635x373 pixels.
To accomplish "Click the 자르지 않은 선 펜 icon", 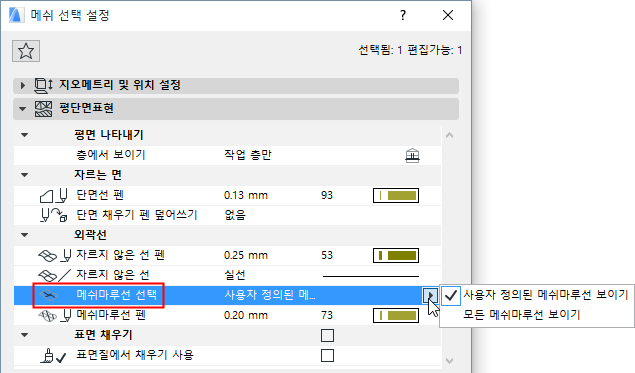I will click(x=55, y=256).
